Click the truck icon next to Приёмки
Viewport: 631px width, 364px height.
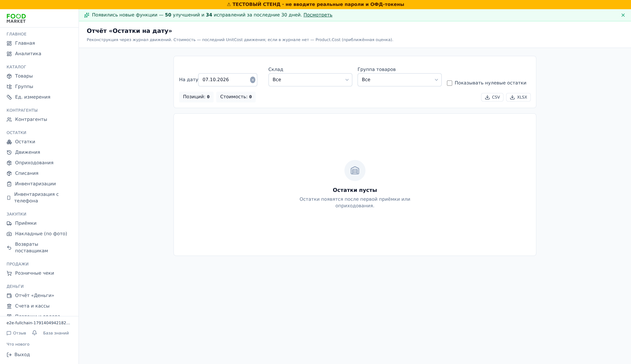[x=9, y=223]
